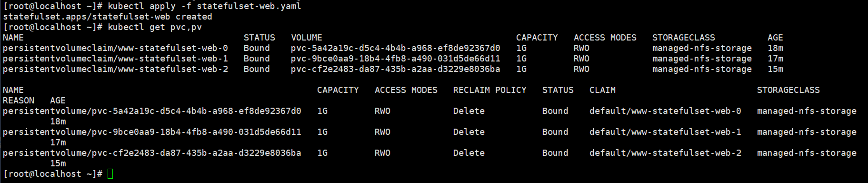Click volume pvc-9bce0aa9 in the PVC table
868x183 pixels.
(396, 59)
